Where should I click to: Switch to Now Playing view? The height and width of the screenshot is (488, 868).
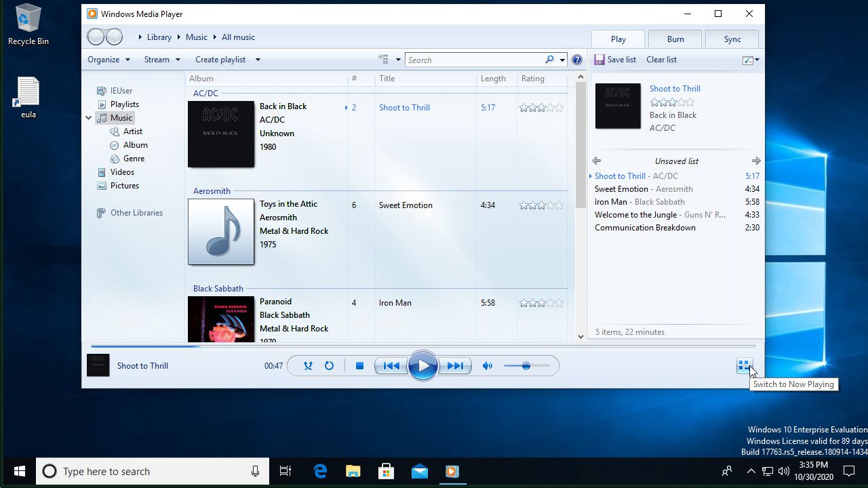744,366
